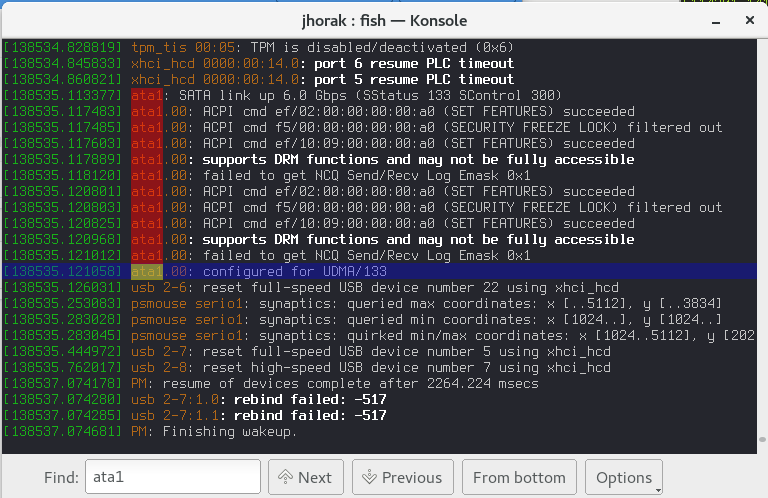Screen dimensions: 768x498
Task: Close the Konsole window
Action: tap(749, 20)
